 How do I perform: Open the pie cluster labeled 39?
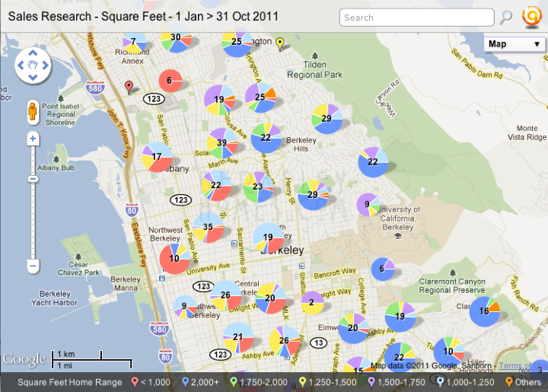(222, 143)
